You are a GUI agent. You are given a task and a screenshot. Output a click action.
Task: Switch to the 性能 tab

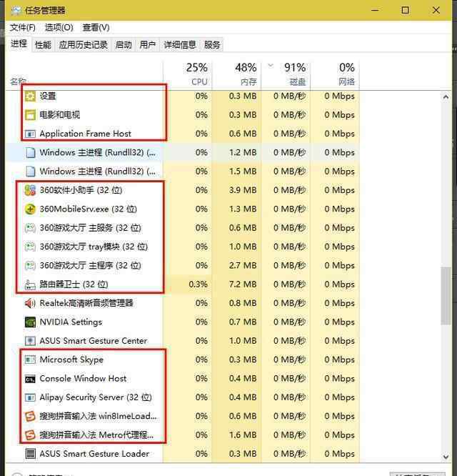click(x=43, y=45)
